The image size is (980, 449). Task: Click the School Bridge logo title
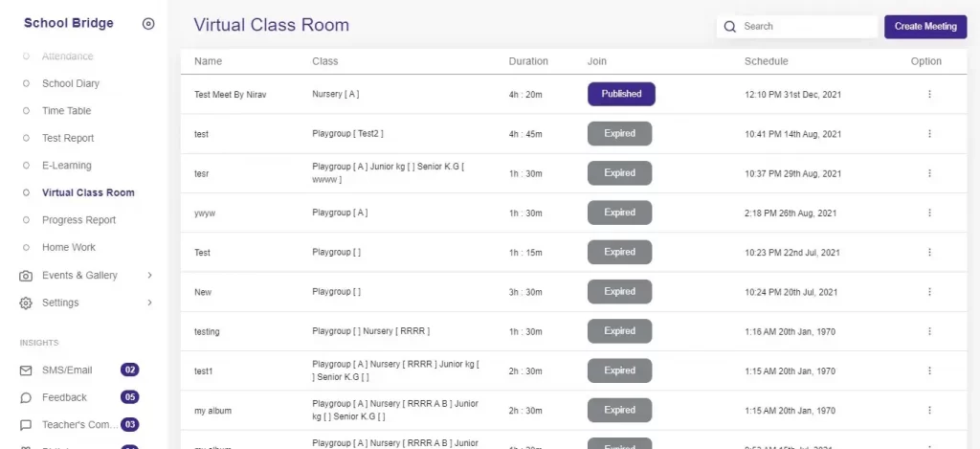(x=69, y=23)
